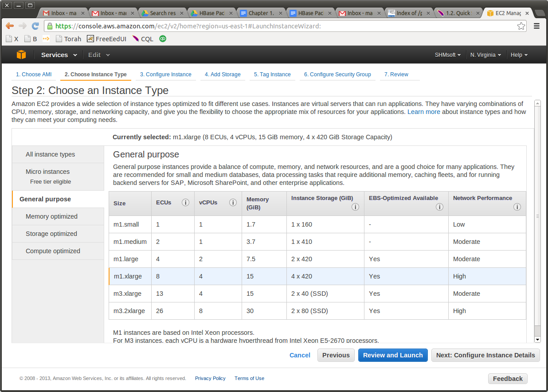
Task: Select the 2. Choose Instance Type step
Action: click(x=96, y=74)
